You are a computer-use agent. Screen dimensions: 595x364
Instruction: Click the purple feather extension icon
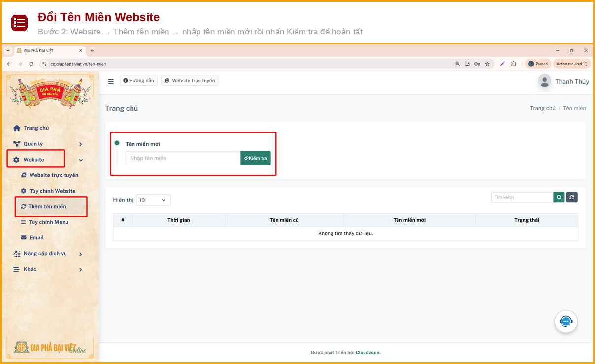tap(502, 64)
